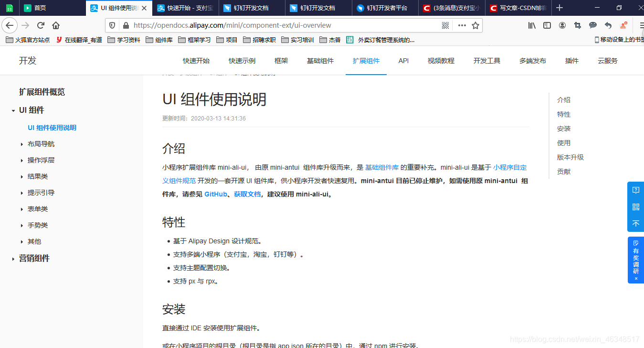Image resolution: width=644 pixels, height=348 pixels.
Task: Open the GitHub link in the intro
Action: pos(215,194)
